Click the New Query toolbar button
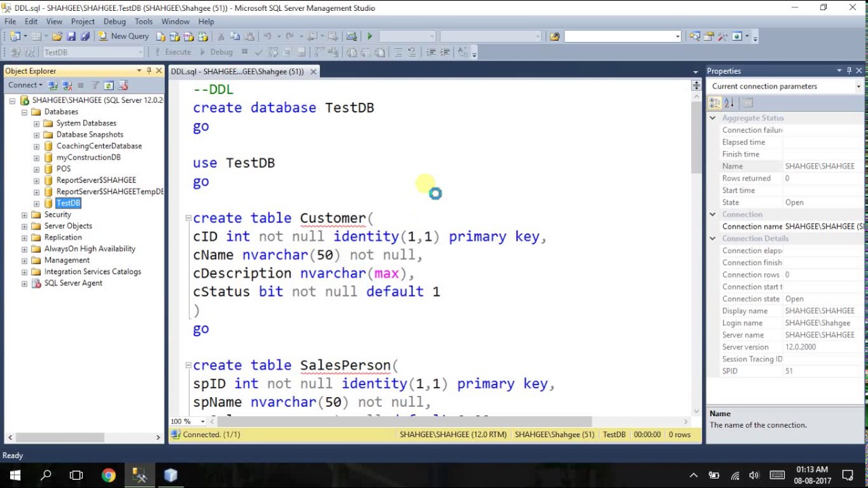868x488 pixels. coord(123,36)
